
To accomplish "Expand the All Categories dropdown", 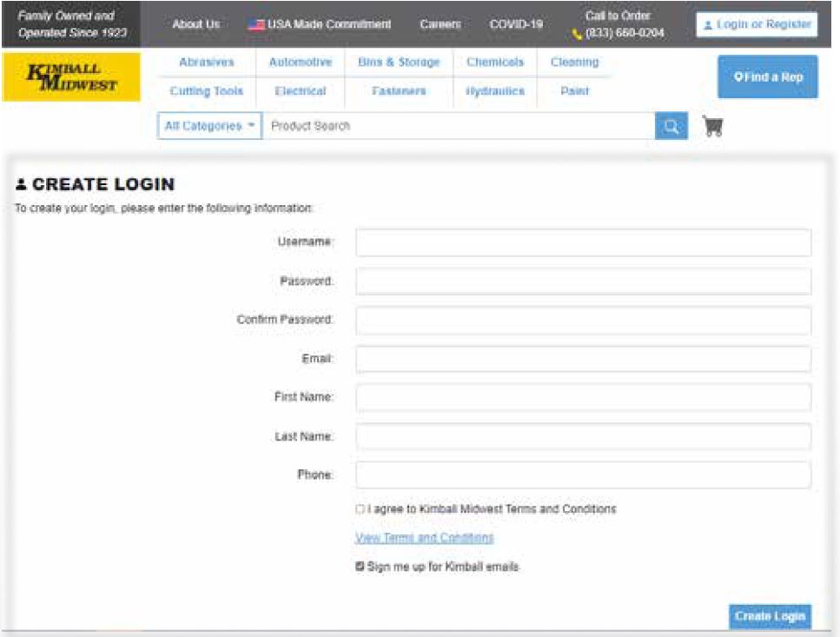I will pyautogui.click(x=209, y=126).
